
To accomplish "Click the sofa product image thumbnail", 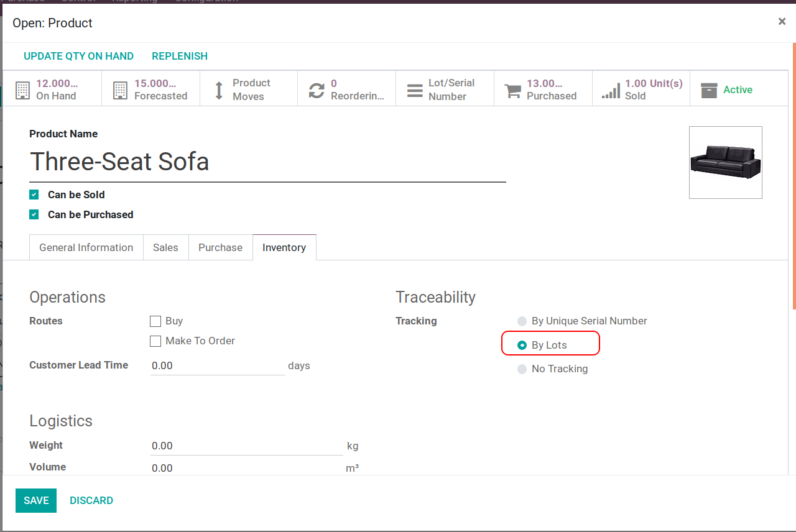I will (x=725, y=162).
